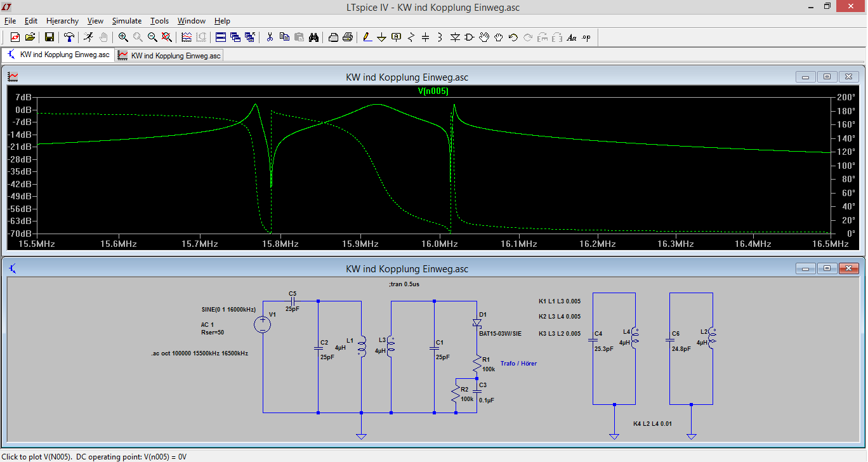868x462 pixels.
Task: Click the Zoom In magnifier icon
Action: click(123, 37)
